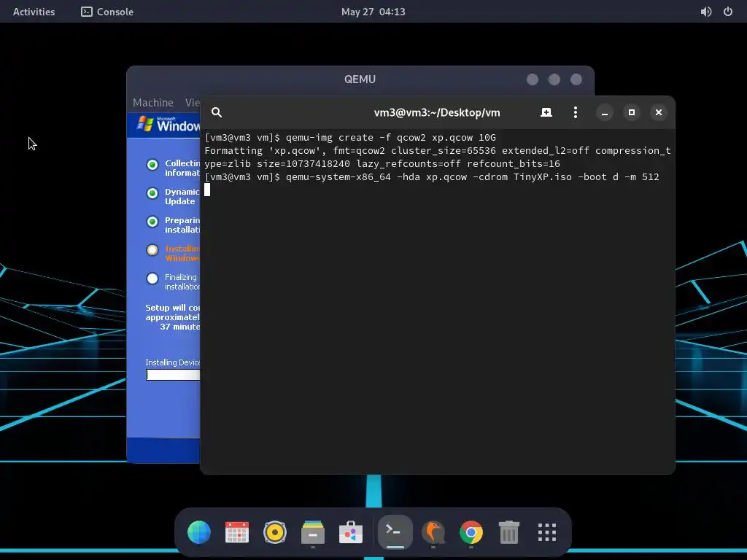Click the qemu-system-x86_64 command line

[x=432, y=176]
